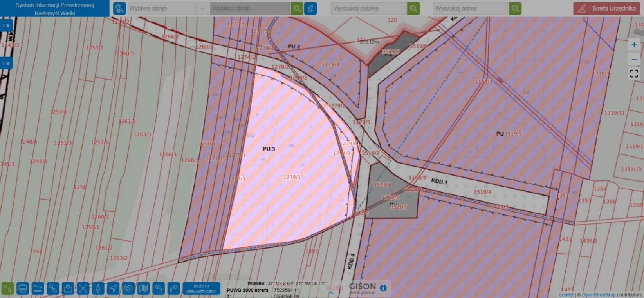Focus the Wyszukaj adres search field
Screen dimensions: 644x298
[471, 8]
